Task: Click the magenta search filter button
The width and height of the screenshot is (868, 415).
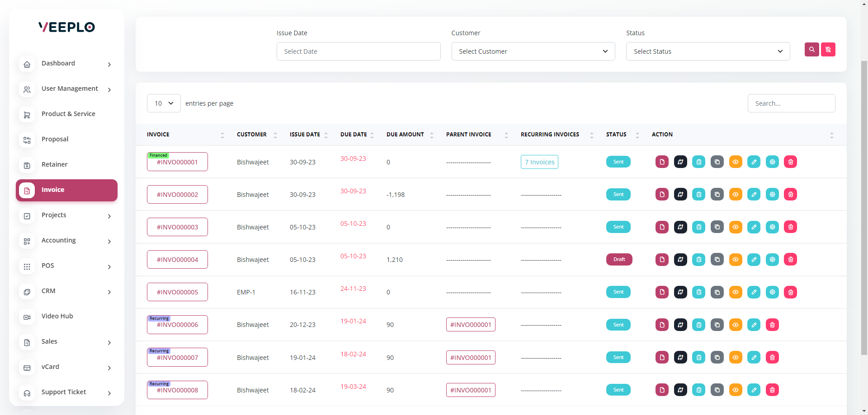Action: [811, 50]
